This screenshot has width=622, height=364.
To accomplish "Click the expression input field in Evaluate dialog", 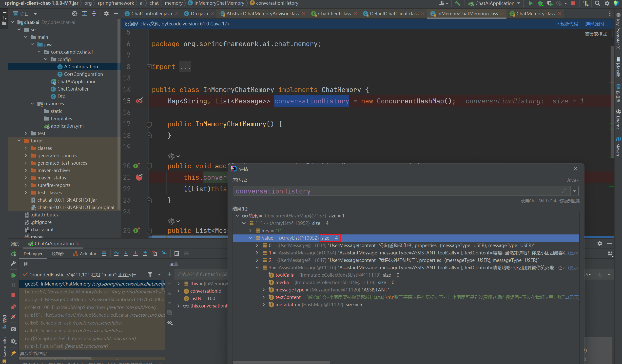I will 395,191.
